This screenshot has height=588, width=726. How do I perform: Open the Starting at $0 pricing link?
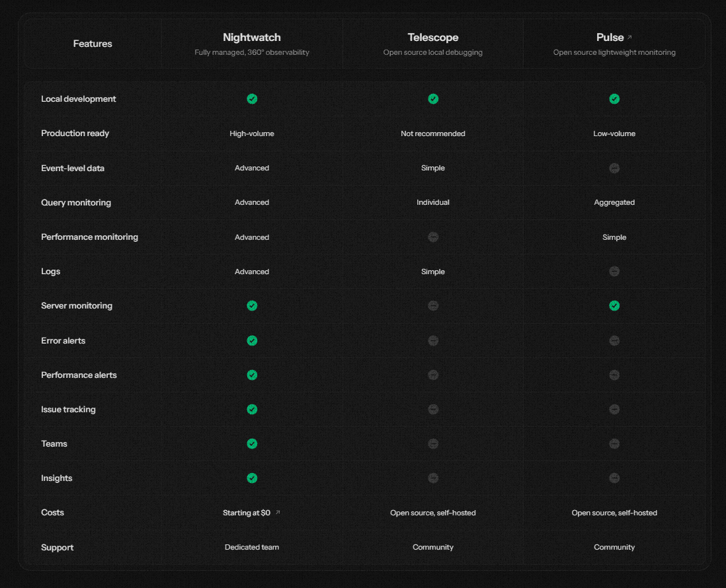(x=247, y=513)
